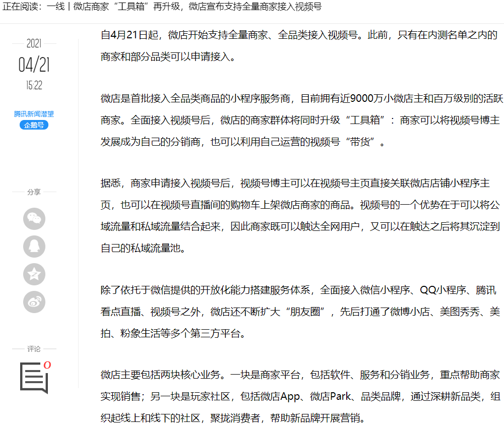
Task: Click the 评论 section label
Action: (x=34, y=349)
